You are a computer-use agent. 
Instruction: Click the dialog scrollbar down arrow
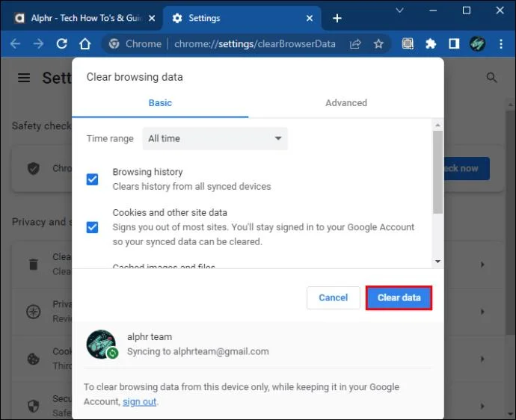point(437,262)
